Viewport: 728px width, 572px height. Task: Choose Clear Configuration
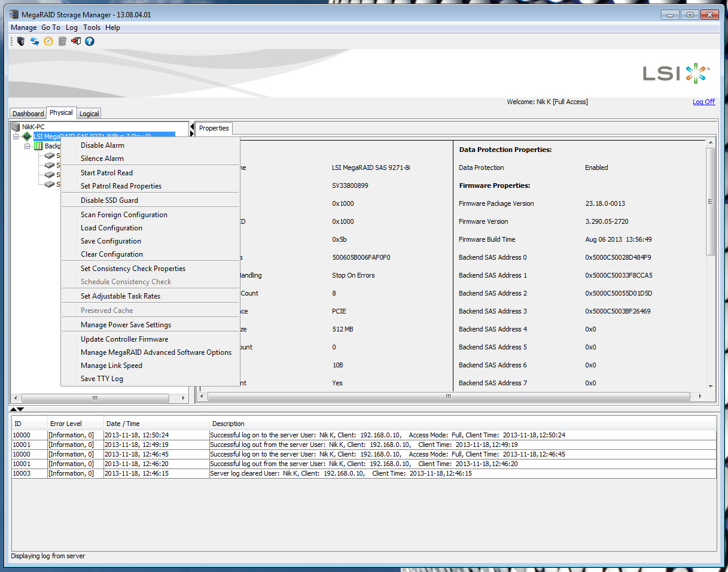point(112,254)
